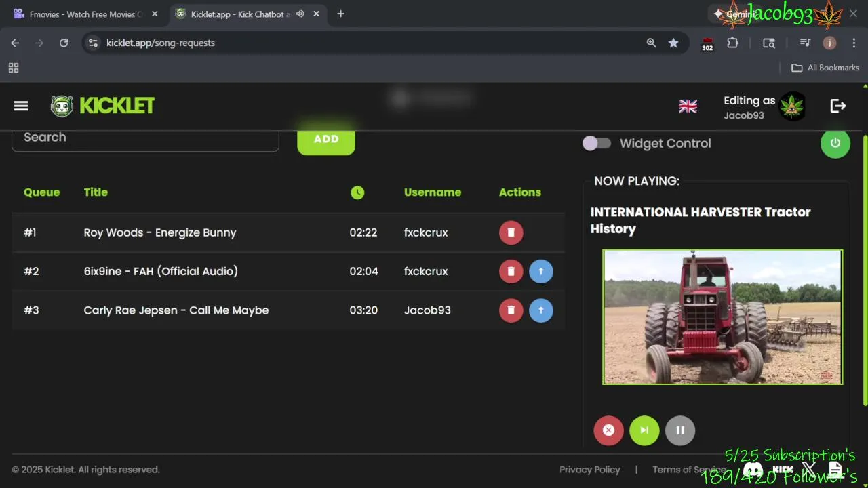Close the Kicklet.app tab
Viewport: 868px width, 488px height.
pos(317,14)
